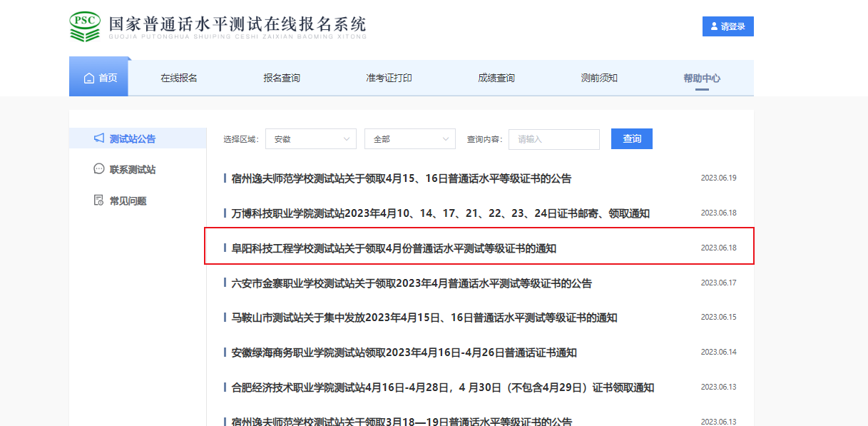Viewport: 868px width, 426px height.
Task: Click the document icon beside 常见问题
Action: pyautogui.click(x=99, y=201)
